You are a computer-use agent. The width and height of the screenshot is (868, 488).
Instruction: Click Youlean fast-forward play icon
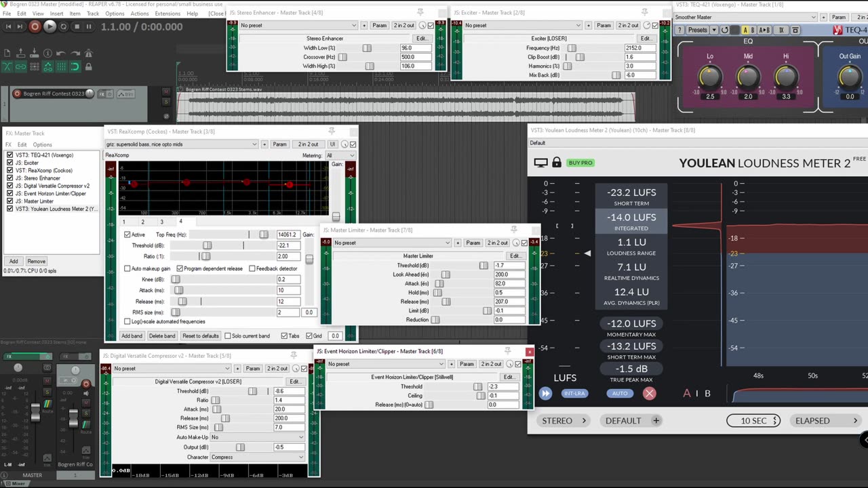(x=546, y=393)
